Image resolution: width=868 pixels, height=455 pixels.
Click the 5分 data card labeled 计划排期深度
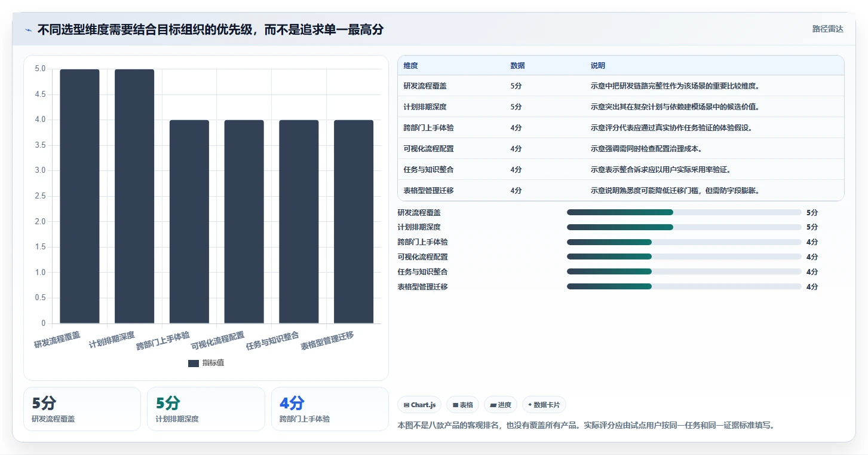(x=206, y=409)
